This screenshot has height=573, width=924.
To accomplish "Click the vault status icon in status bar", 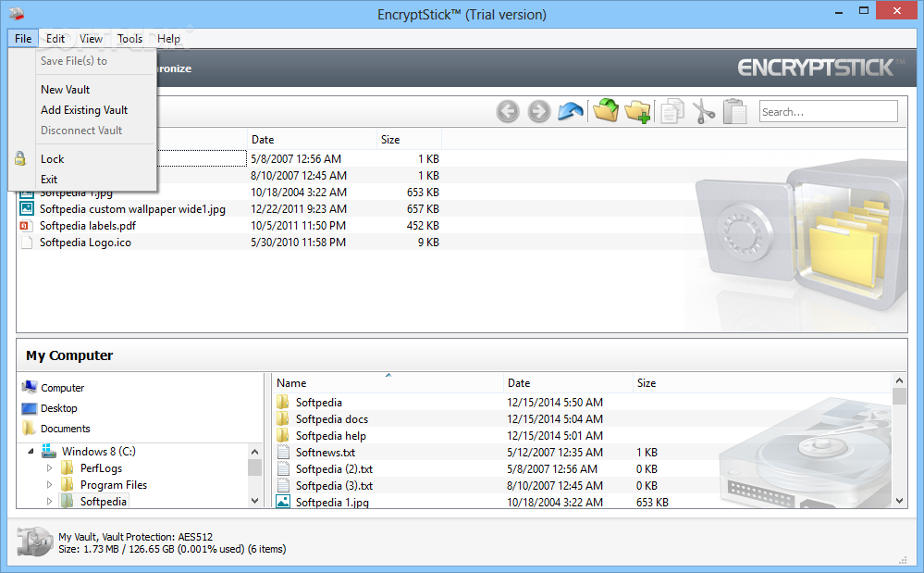I will coord(35,542).
